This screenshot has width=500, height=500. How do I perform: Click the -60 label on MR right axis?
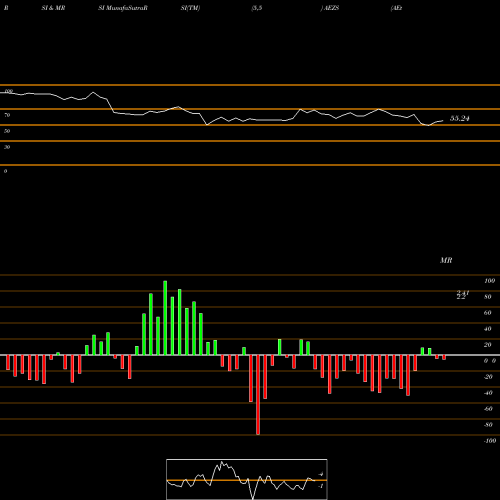(488, 409)
